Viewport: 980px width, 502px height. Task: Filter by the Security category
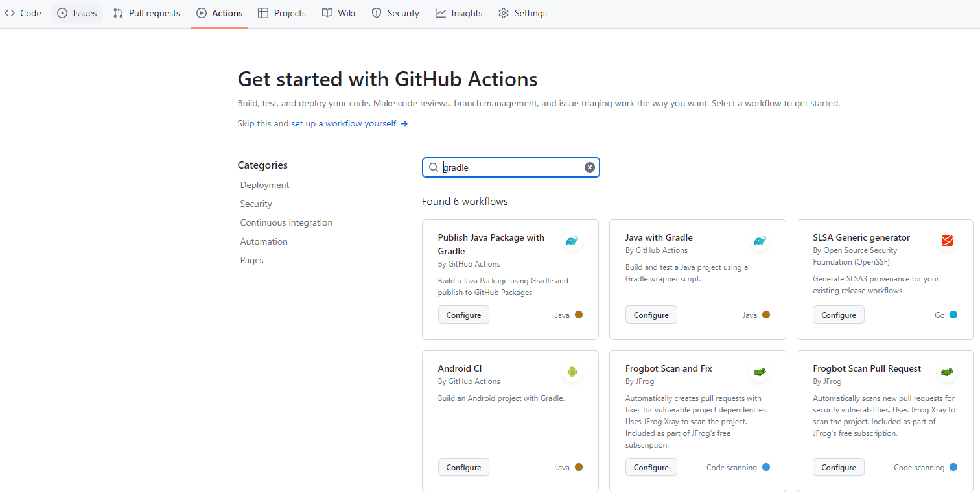pos(256,204)
